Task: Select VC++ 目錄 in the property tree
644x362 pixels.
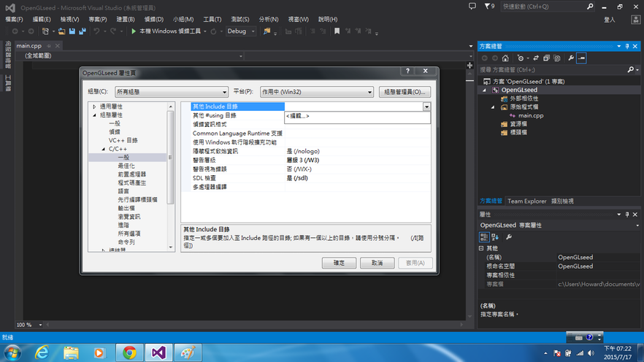Action: pos(123,140)
